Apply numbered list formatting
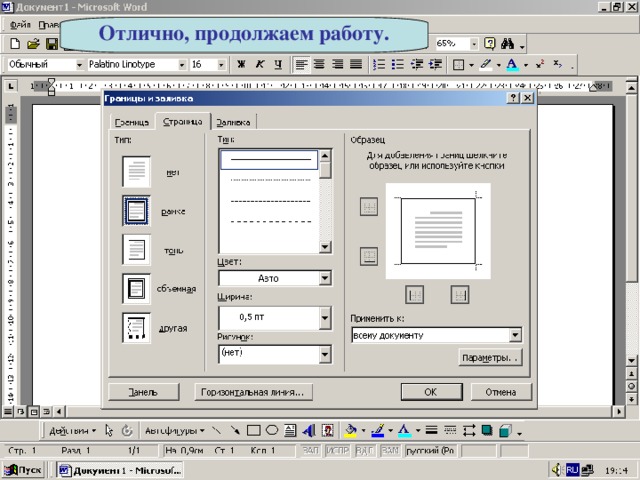Viewport: 640px width, 480px height. (x=379, y=64)
